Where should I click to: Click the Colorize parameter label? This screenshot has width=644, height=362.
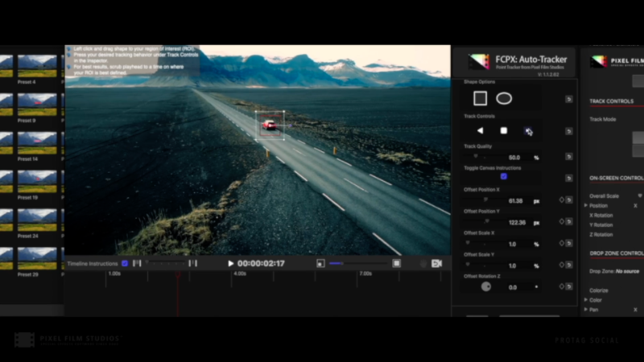pyautogui.click(x=598, y=290)
